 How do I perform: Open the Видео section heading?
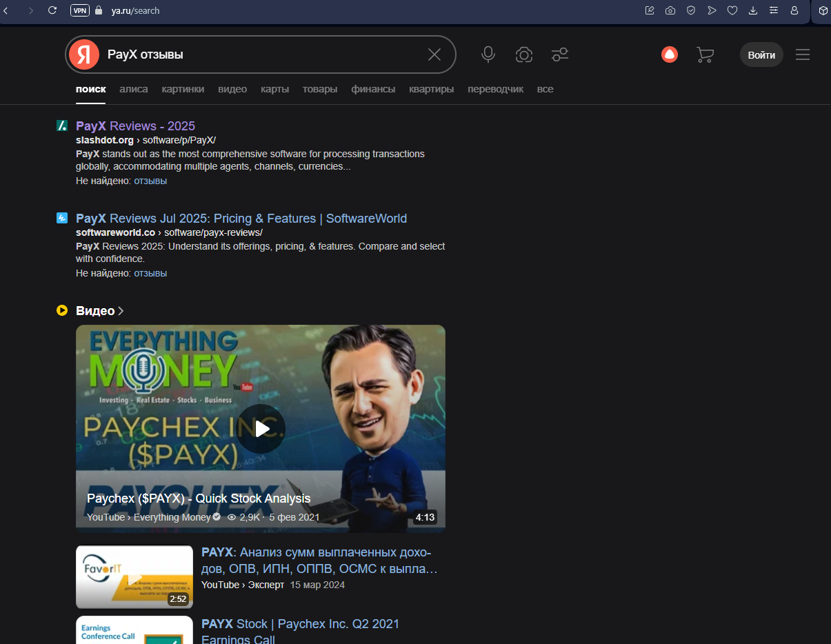(95, 311)
